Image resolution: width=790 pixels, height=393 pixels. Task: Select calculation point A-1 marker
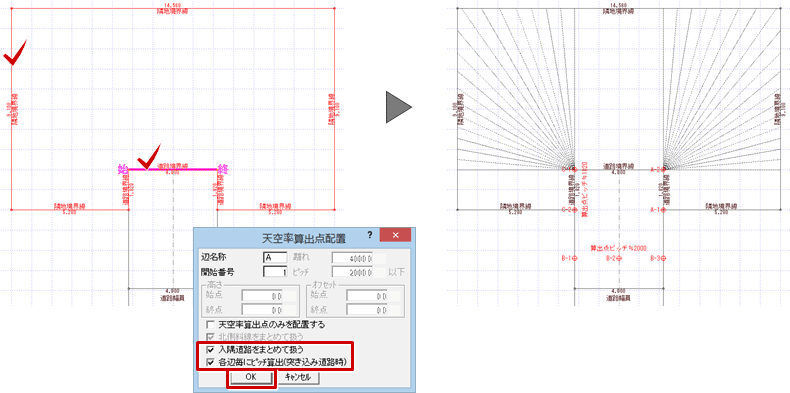664,210
